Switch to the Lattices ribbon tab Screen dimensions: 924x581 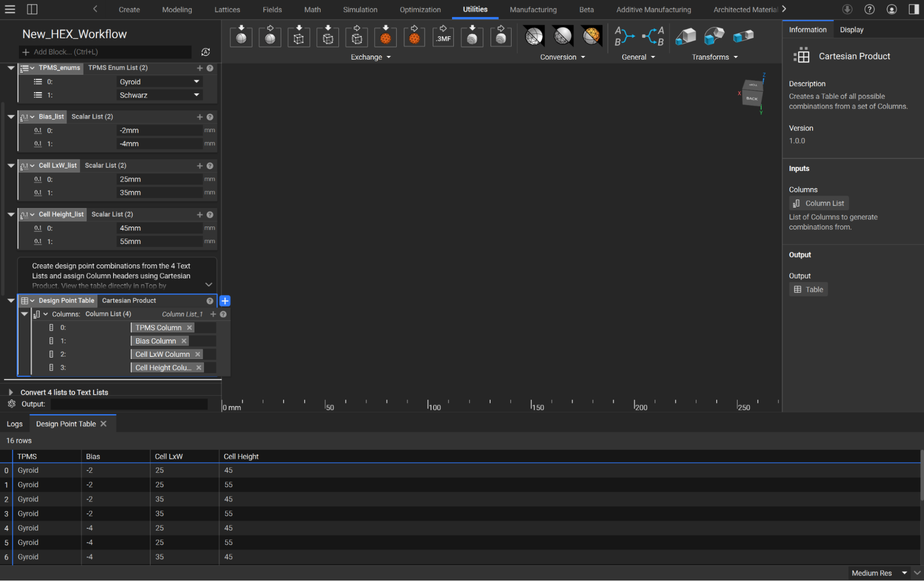coord(227,10)
